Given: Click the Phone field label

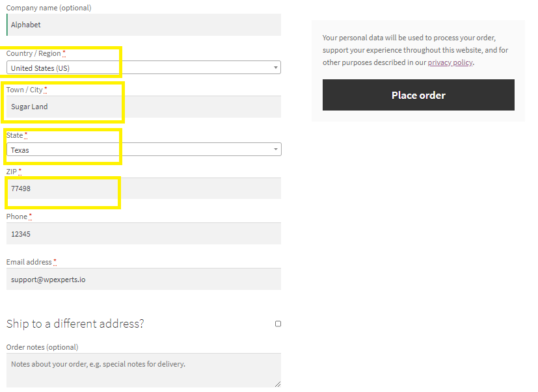Looking at the screenshot, I should 16,216.
